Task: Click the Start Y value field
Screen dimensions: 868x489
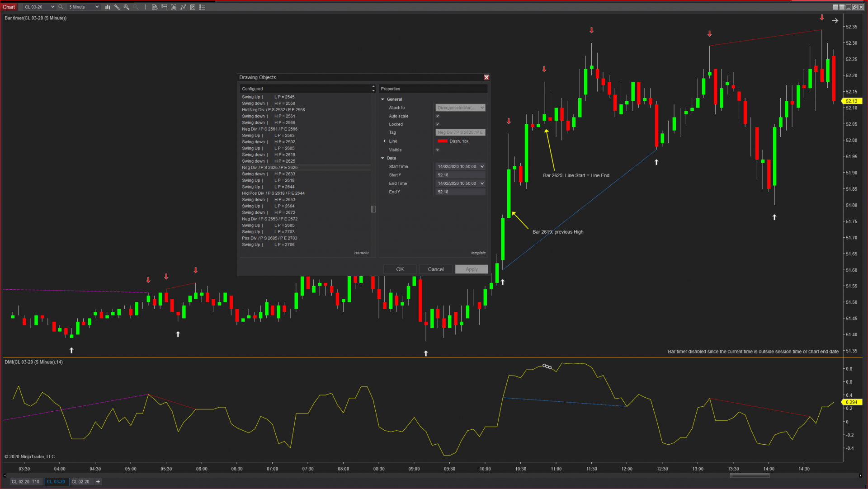Action: pyautogui.click(x=460, y=175)
